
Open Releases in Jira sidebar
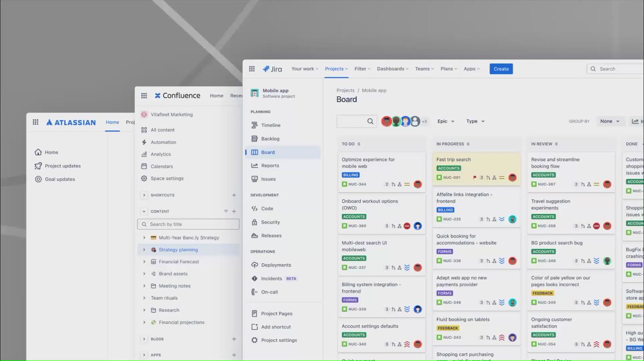click(271, 236)
